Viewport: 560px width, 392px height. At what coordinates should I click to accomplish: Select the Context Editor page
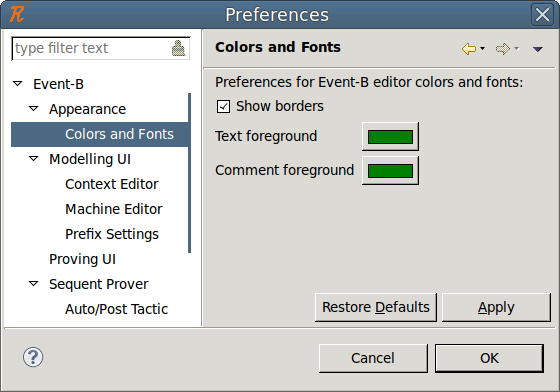coord(111,184)
